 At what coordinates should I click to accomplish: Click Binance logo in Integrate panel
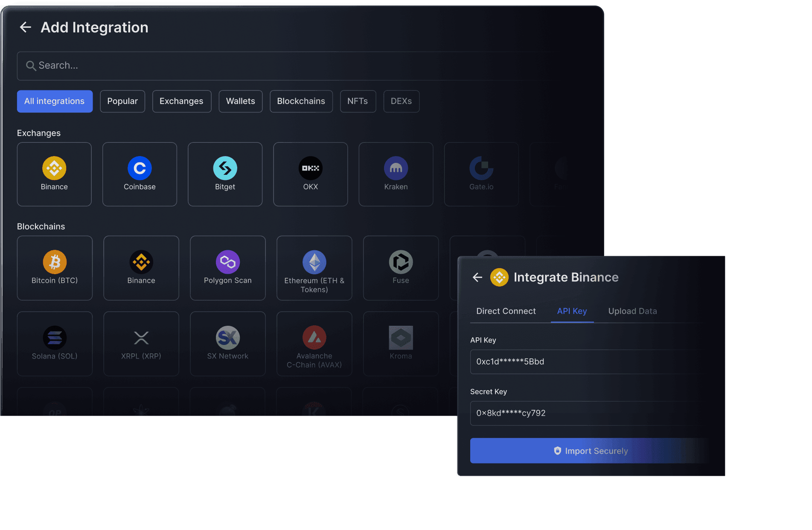tap(499, 278)
